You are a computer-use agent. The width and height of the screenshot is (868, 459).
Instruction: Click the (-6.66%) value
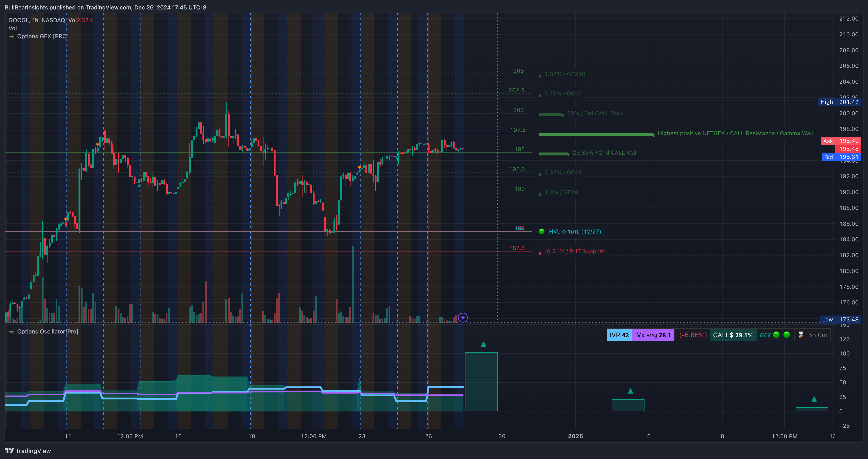[693, 335]
